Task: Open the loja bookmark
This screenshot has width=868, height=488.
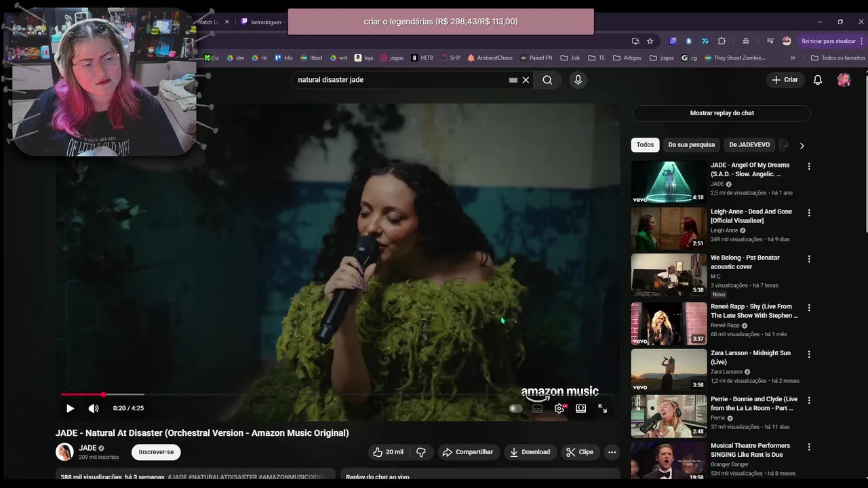Action: pos(364,58)
